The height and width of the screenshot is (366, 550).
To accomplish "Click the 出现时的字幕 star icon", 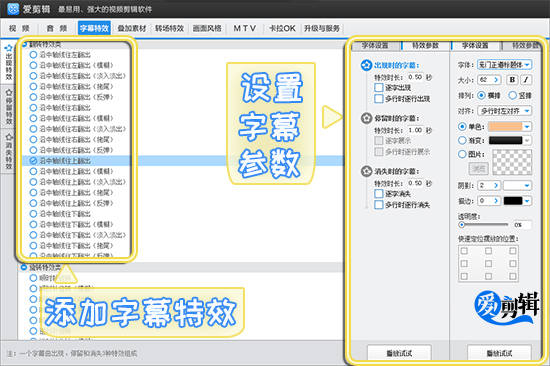I will [x=366, y=65].
